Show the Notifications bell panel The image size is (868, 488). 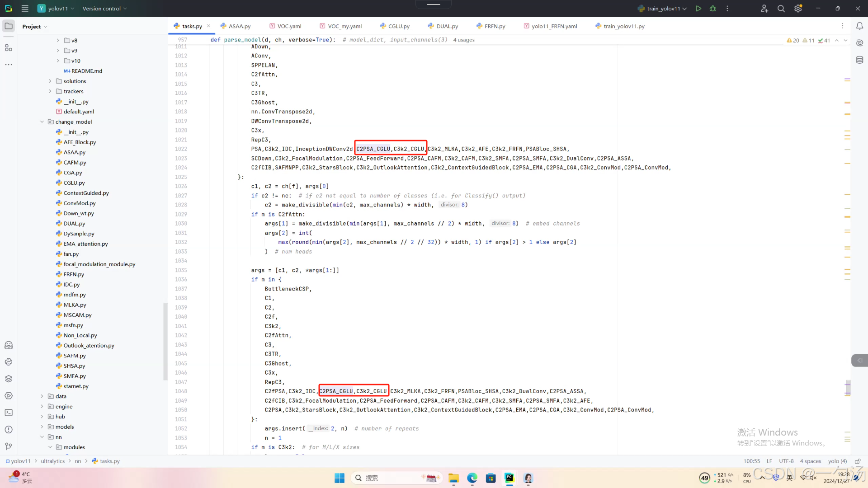tap(860, 26)
